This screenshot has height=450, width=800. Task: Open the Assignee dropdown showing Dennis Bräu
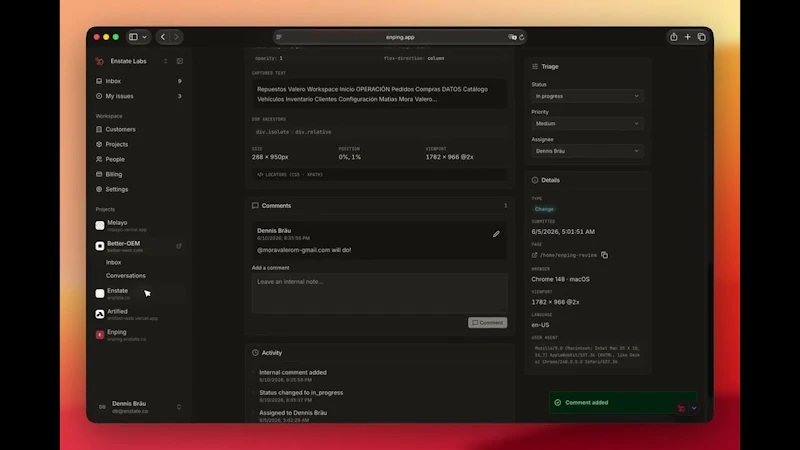(x=587, y=151)
